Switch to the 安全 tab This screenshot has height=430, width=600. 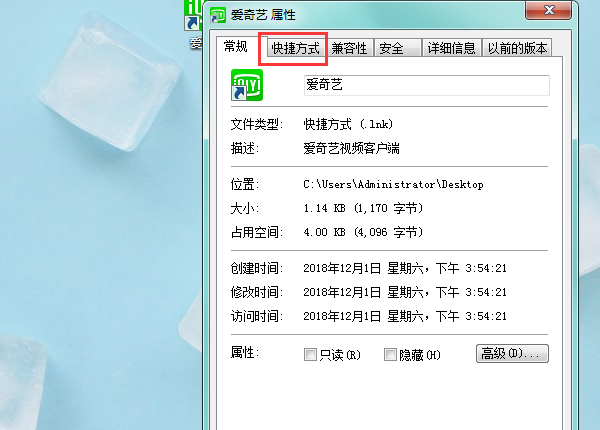[398, 48]
